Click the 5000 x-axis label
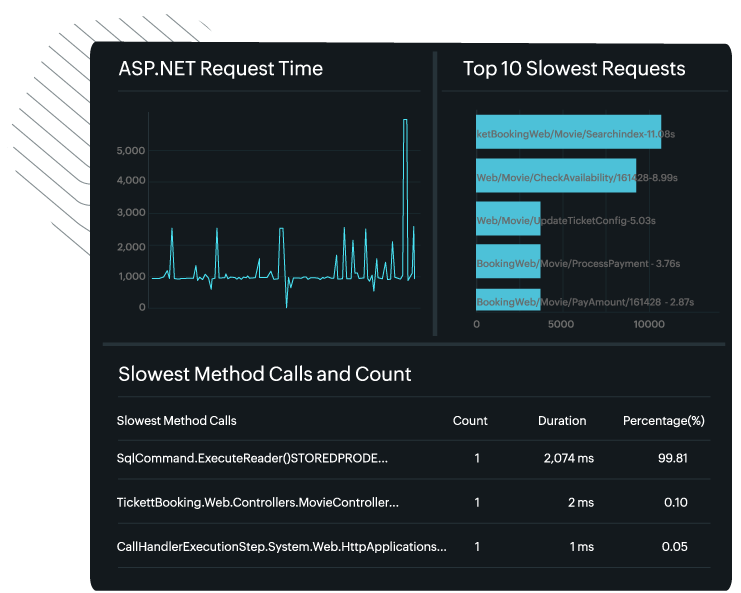Viewport: 741px width, 593px height. tap(561, 324)
